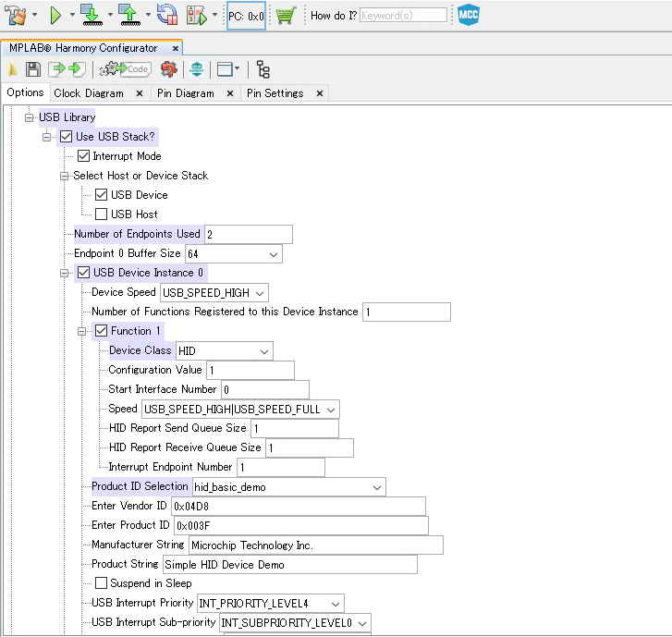Click the red gear settings icon
The width and height of the screenshot is (672, 637).
click(169, 69)
